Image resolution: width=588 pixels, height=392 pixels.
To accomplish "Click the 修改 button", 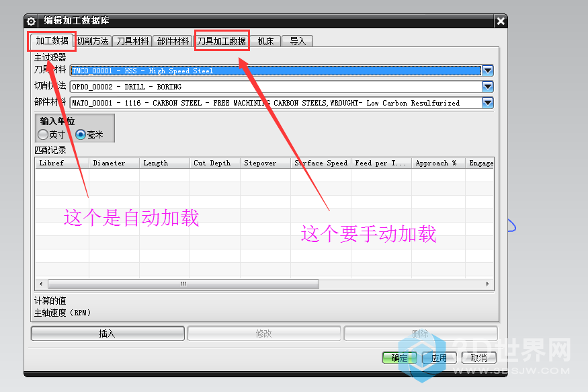I will 264,334.
